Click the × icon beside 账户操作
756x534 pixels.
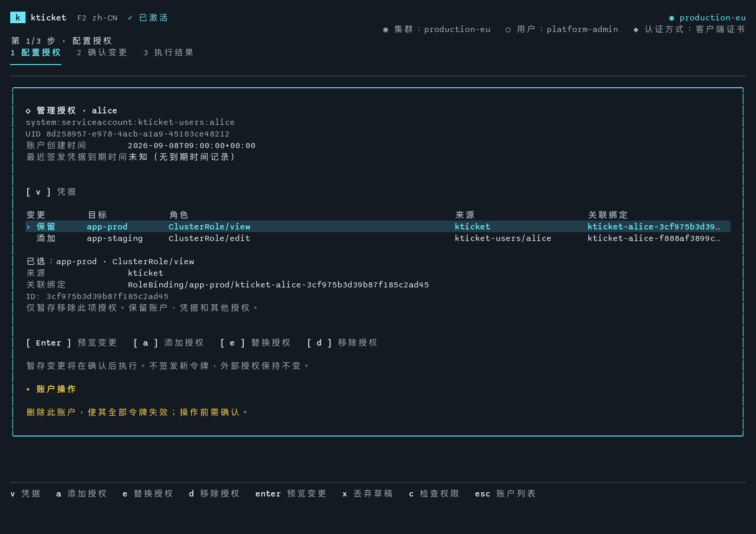(28, 389)
